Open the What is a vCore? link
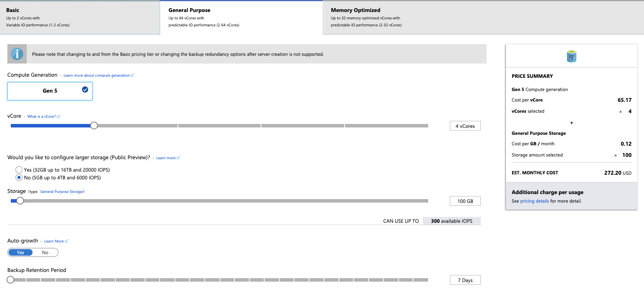This screenshot has width=644, height=289. point(41,117)
